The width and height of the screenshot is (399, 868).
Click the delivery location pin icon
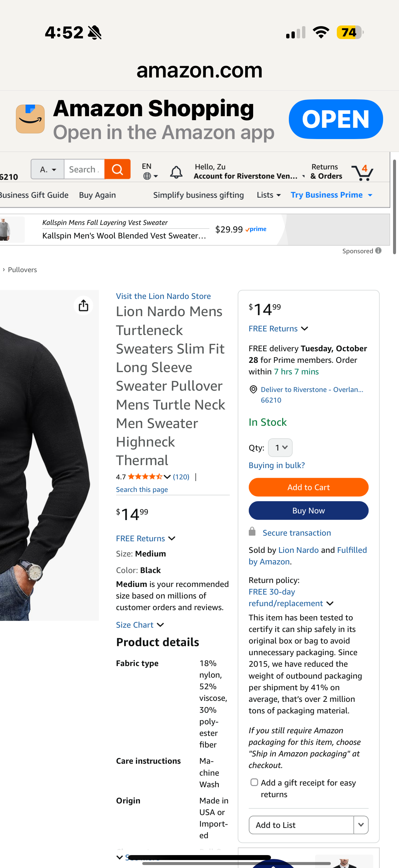(253, 390)
